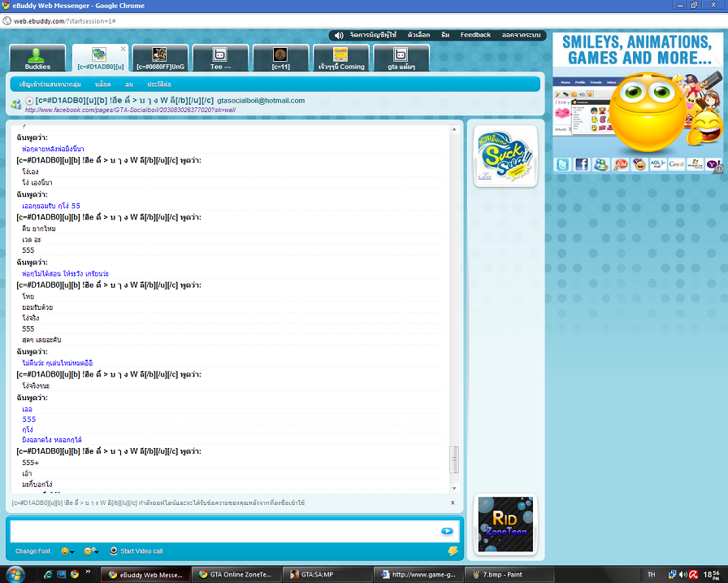Viewport: 728px width, 583px height.
Task: Click the chat conversation scrollbar thumb
Action: 454,459
